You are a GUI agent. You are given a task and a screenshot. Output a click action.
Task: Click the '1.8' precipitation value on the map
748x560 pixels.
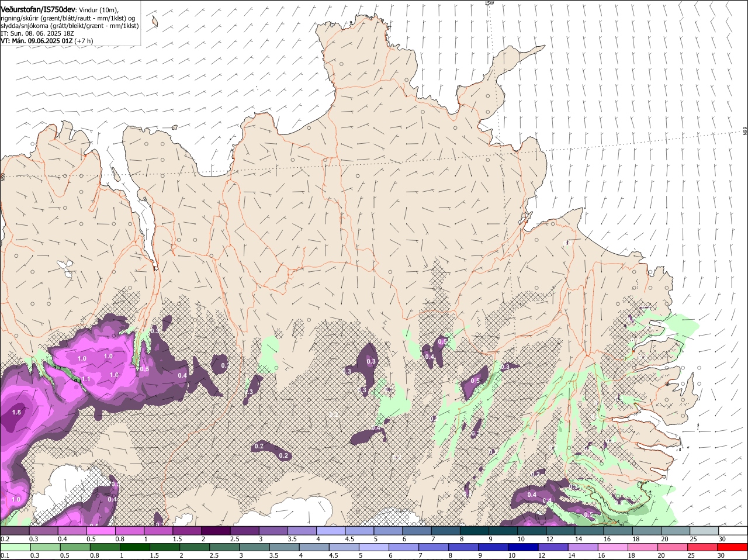tap(16, 413)
